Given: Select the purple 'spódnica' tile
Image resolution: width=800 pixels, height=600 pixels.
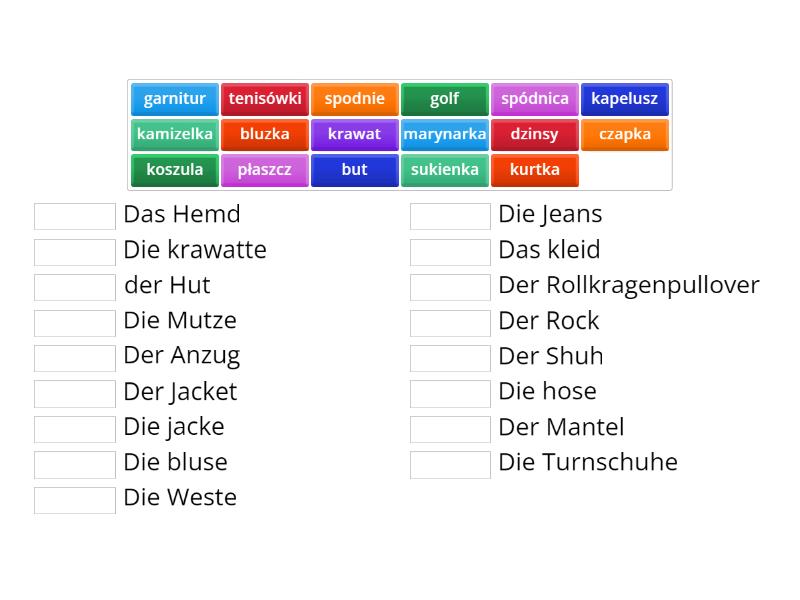Looking at the screenshot, I should click(x=535, y=99).
